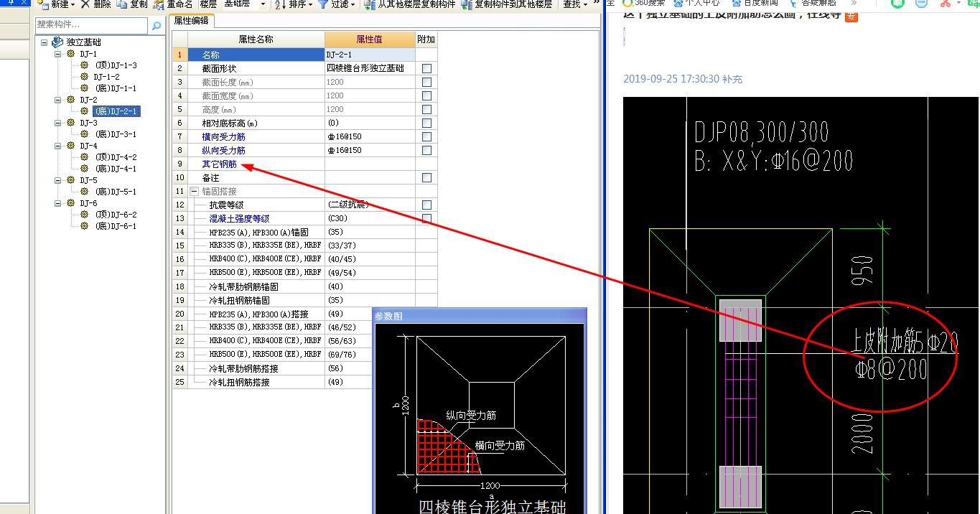Screen dimensions: 980x514
Task: Open the 个人中心 bookmark in browser
Action: pyautogui.click(x=696, y=3)
